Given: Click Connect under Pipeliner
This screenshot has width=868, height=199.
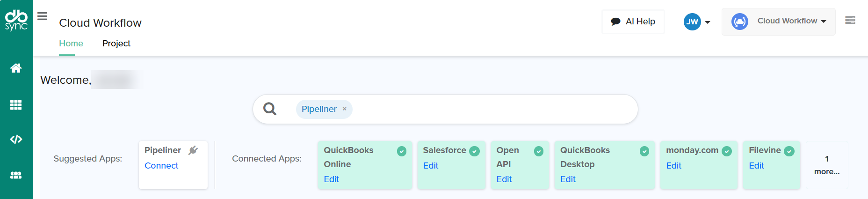Looking at the screenshot, I should pyautogui.click(x=161, y=166).
